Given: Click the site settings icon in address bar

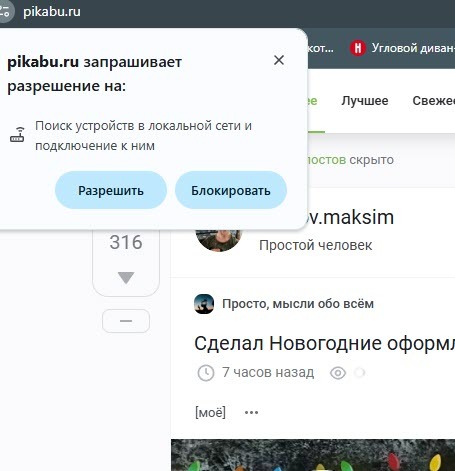Looking at the screenshot, I should [x=5, y=11].
